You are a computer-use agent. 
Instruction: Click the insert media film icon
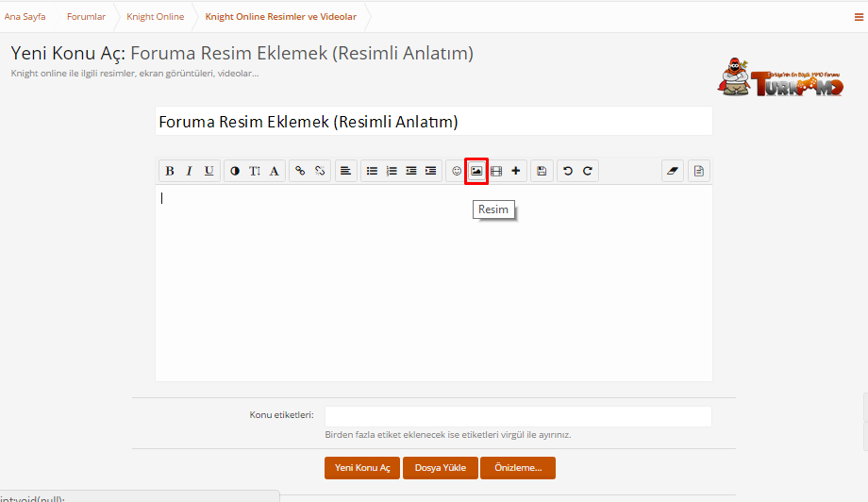[496, 171]
